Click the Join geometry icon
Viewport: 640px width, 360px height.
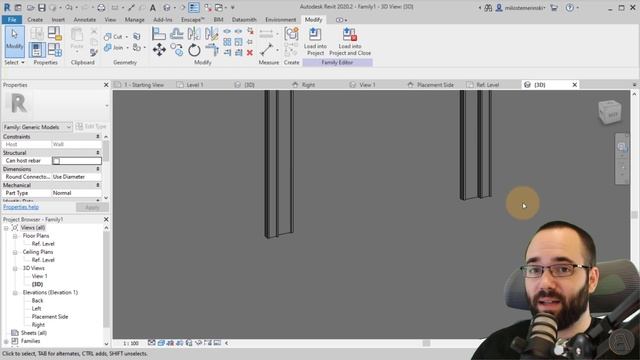tap(108, 48)
